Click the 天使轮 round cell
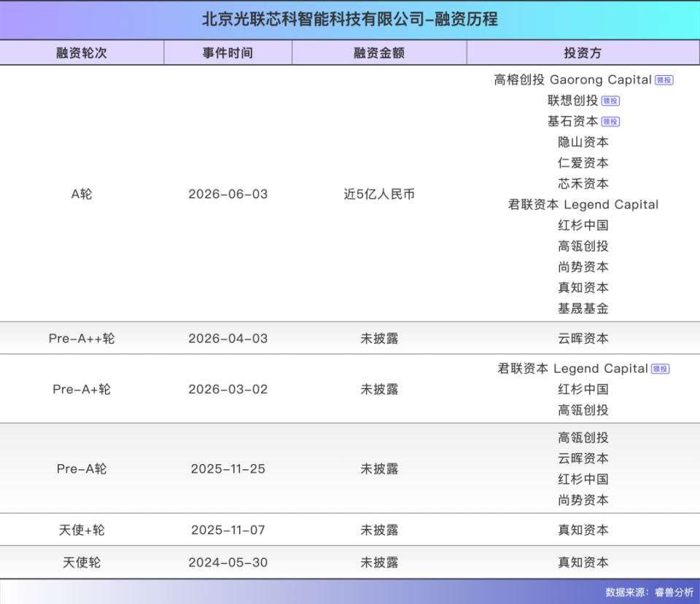This screenshot has width=700, height=604. tap(82, 562)
